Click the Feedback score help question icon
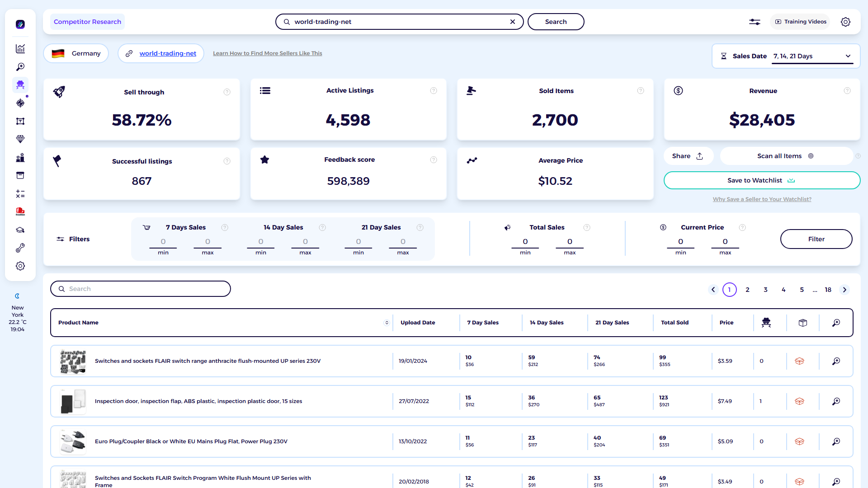 click(x=434, y=160)
